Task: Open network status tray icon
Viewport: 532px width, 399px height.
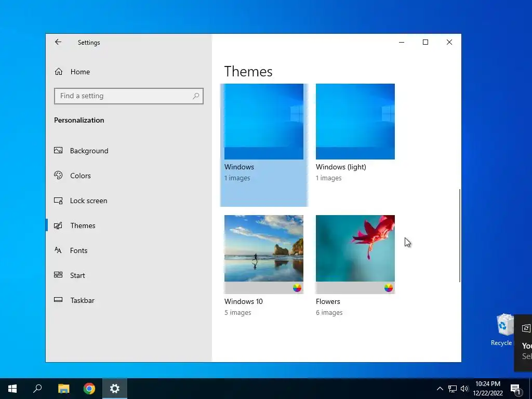Action: pos(453,389)
